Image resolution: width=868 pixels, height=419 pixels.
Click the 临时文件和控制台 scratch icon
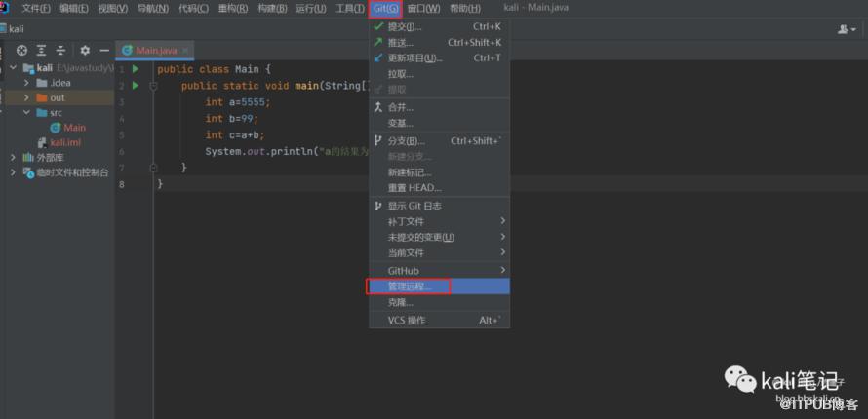[28, 172]
